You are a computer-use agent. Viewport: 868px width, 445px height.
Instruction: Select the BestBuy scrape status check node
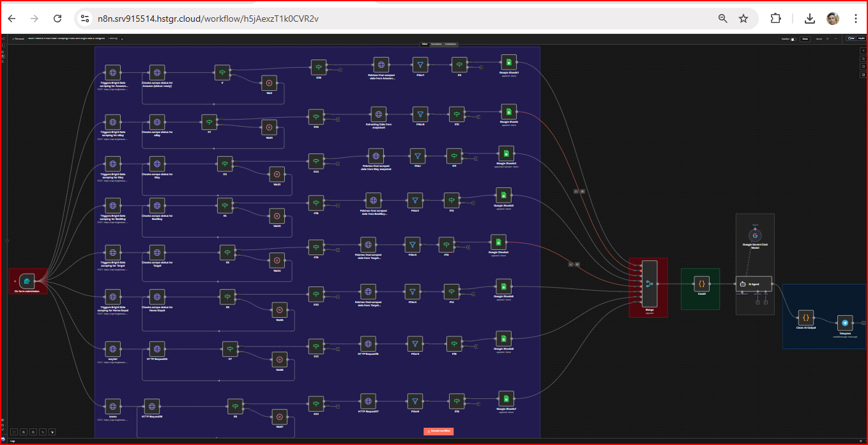157,205
